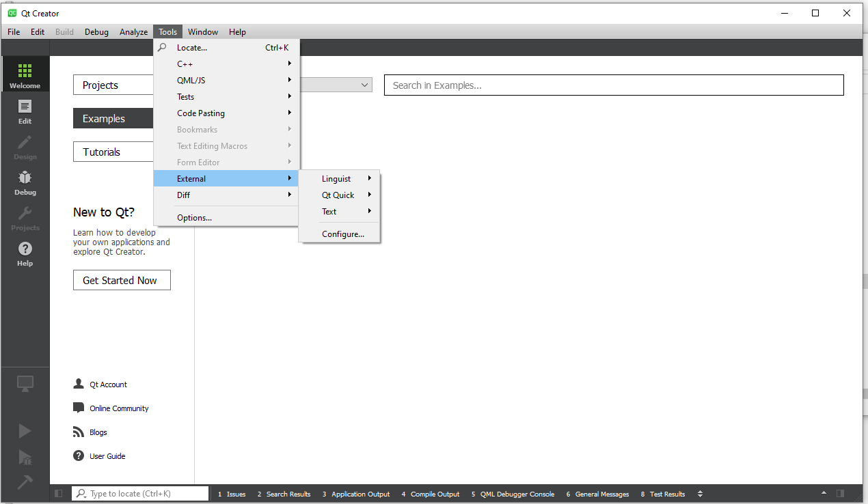The height and width of the screenshot is (504, 868).
Task: Open the Analyze menu
Action: point(133,31)
